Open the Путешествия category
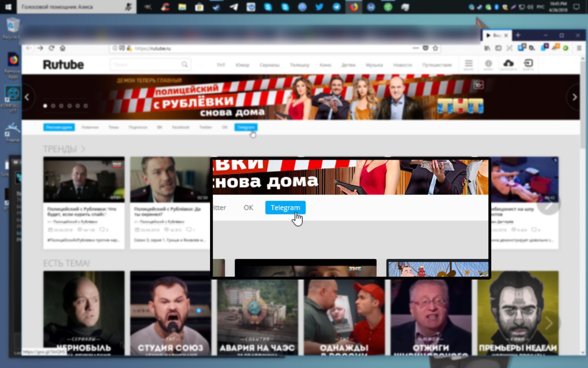 point(437,65)
